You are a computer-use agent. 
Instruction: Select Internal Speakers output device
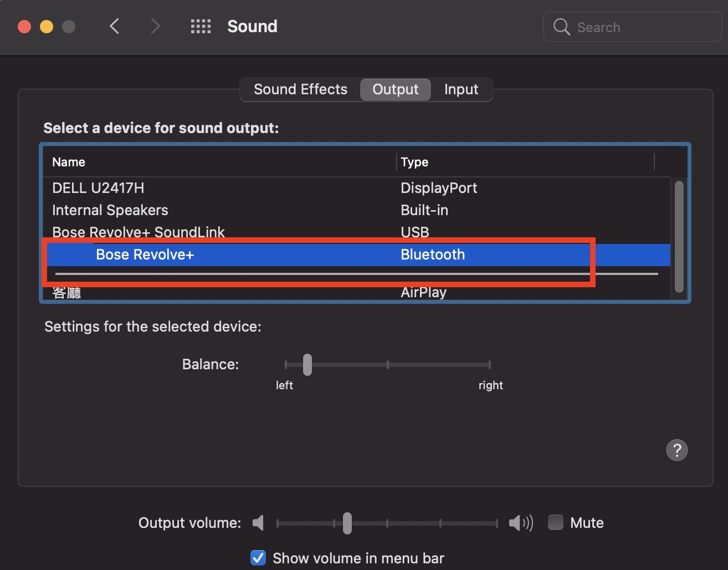[357, 210]
